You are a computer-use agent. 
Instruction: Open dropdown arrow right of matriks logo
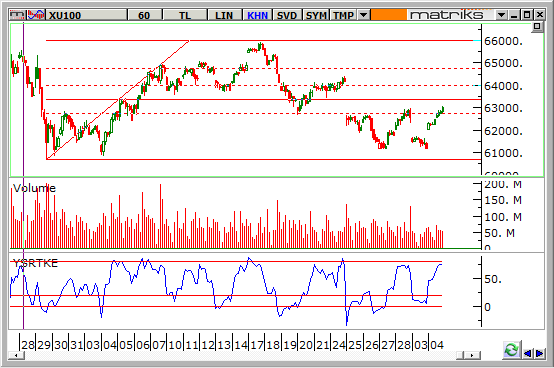pos(501,15)
